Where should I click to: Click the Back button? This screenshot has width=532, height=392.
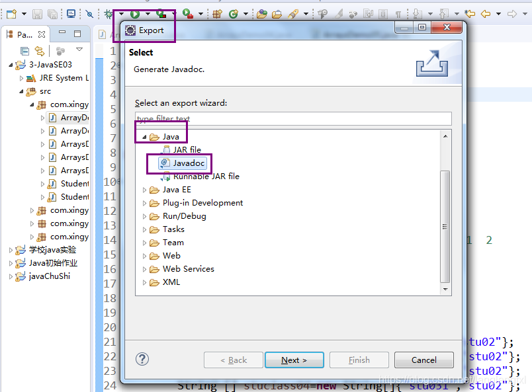[234, 360]
